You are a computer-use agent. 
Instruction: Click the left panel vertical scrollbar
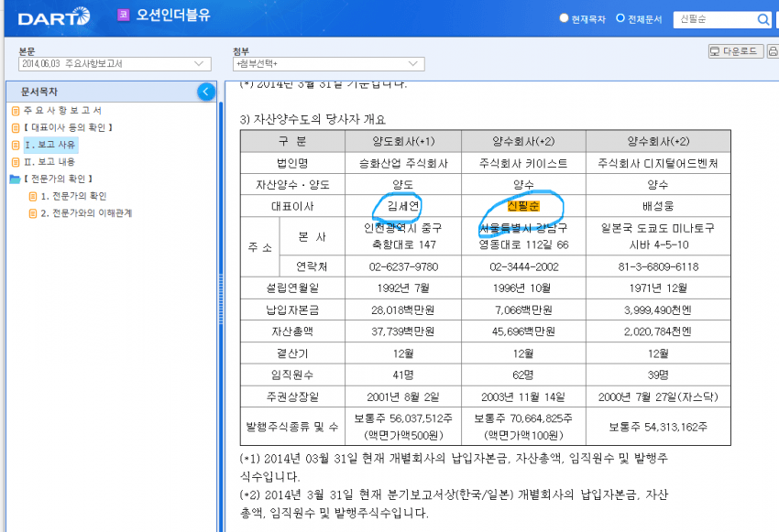[x=220, y=298]
